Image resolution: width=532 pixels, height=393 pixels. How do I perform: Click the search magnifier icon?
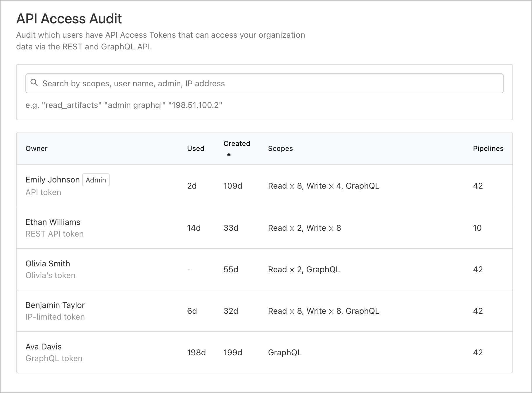point(34,83)
